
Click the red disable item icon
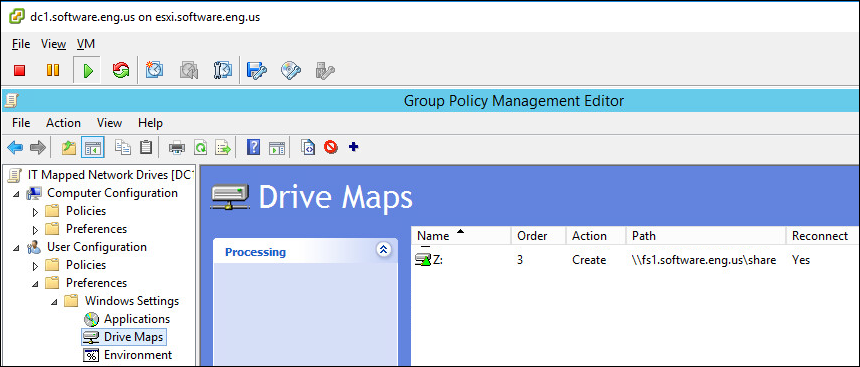(330, 147)
